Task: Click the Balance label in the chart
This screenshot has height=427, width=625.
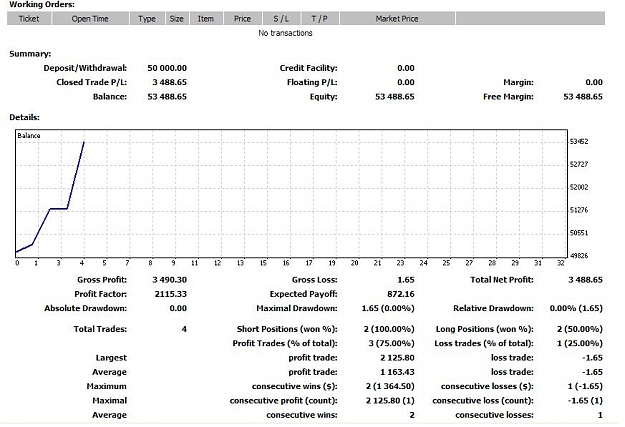Action: tap(29, 136)
